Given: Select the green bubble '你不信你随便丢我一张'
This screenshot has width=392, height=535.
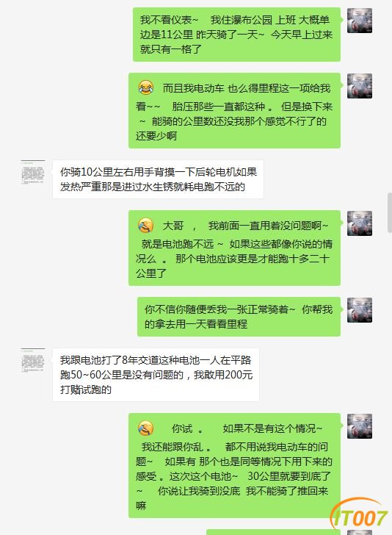Looking at the screenshot, I should tap(239, 317).
